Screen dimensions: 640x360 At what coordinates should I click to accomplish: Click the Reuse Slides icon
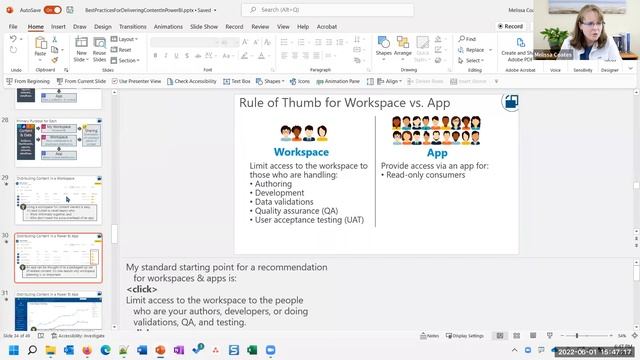click(x=99, y=42)
